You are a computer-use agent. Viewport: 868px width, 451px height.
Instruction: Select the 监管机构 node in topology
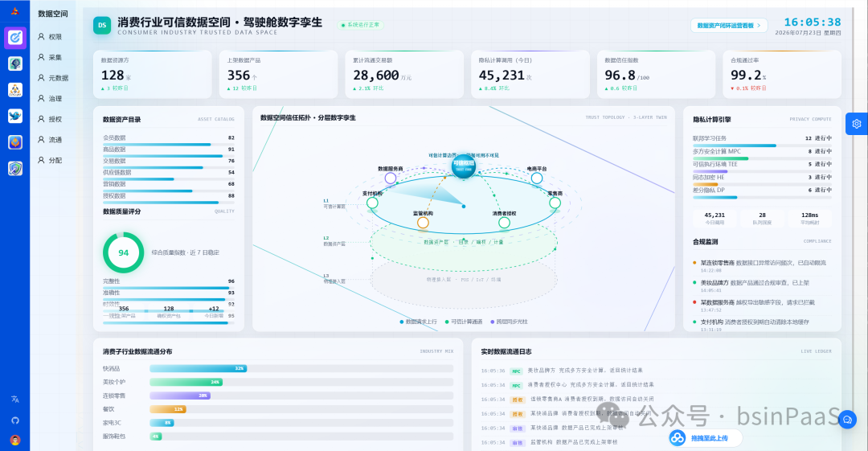pyautogui.click(x=423, y=223)
